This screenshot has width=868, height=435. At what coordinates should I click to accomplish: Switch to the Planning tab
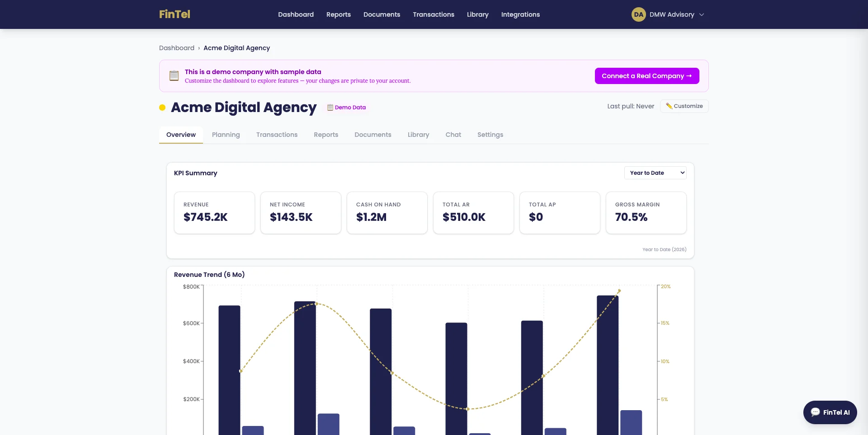226,135
